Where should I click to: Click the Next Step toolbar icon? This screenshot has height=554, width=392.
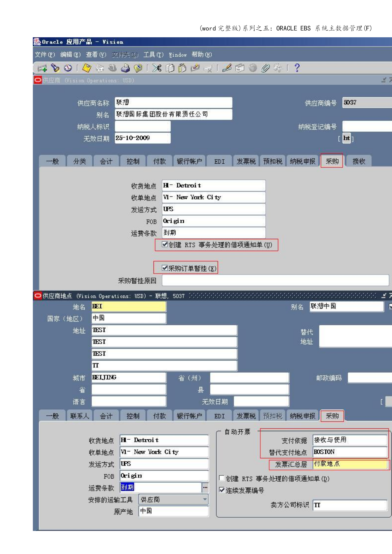pos(100,68)
